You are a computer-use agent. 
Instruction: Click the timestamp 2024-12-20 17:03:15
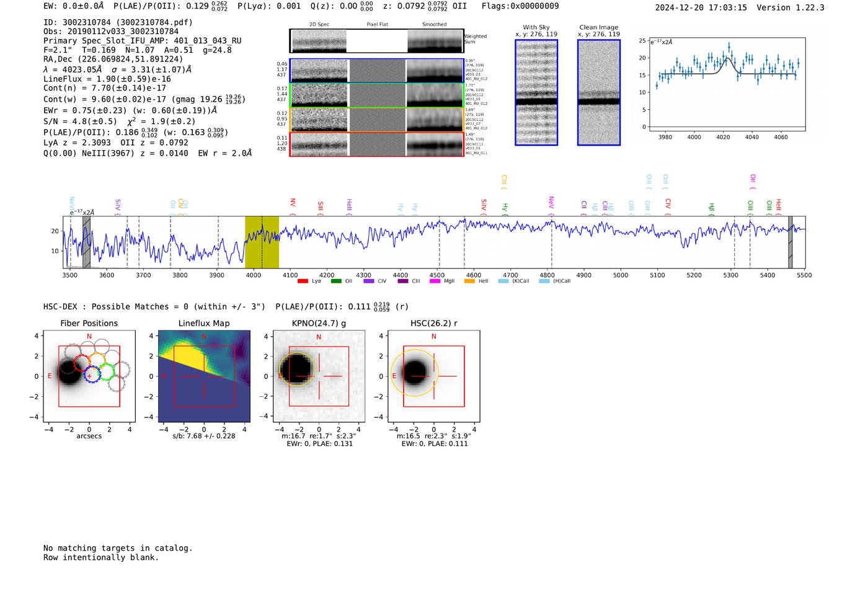coord(701,7)
